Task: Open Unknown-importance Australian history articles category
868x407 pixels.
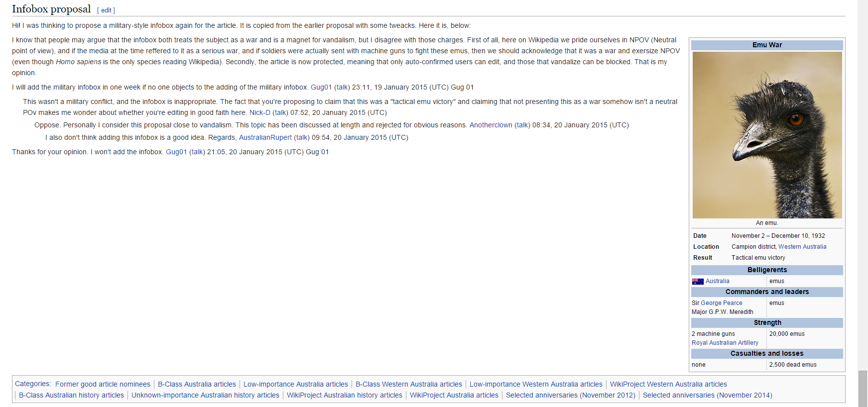Action: click(205, 395)
